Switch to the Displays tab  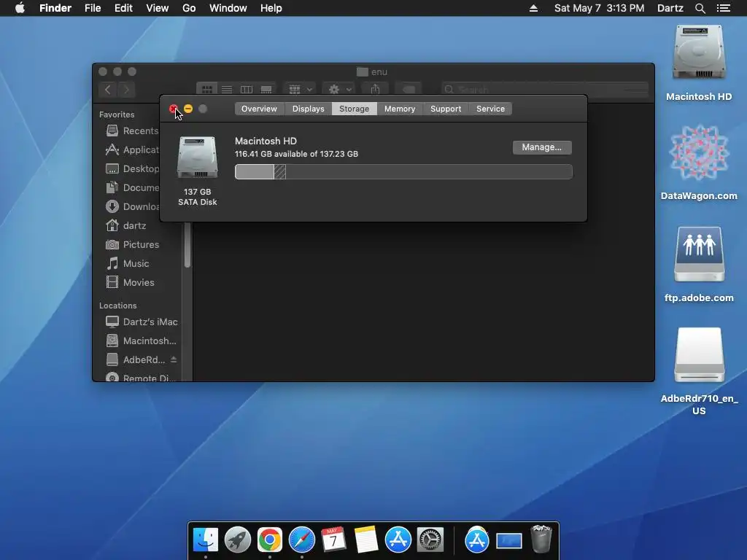point(309,109)
